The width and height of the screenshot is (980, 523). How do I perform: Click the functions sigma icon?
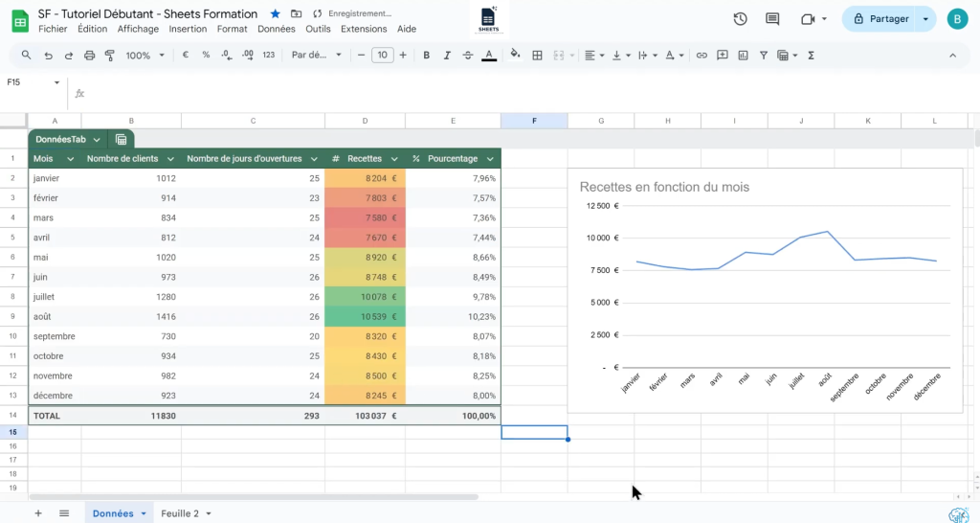point(811,55)
